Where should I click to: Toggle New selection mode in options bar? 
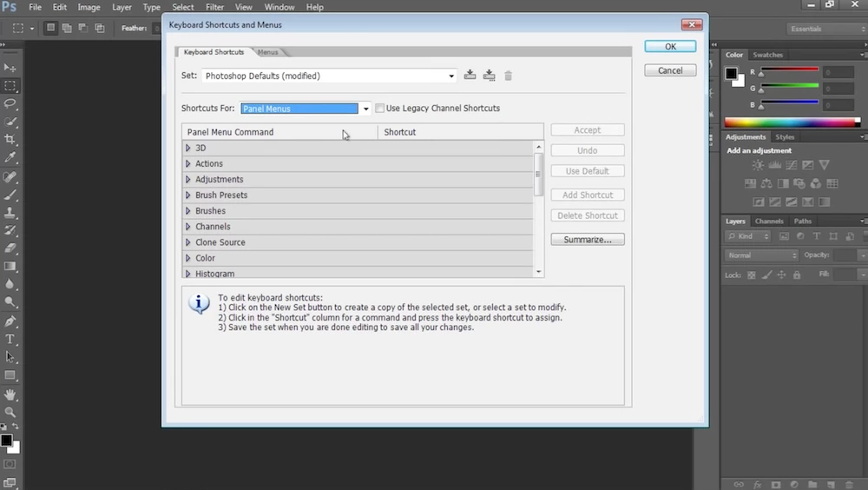[50, 28]
